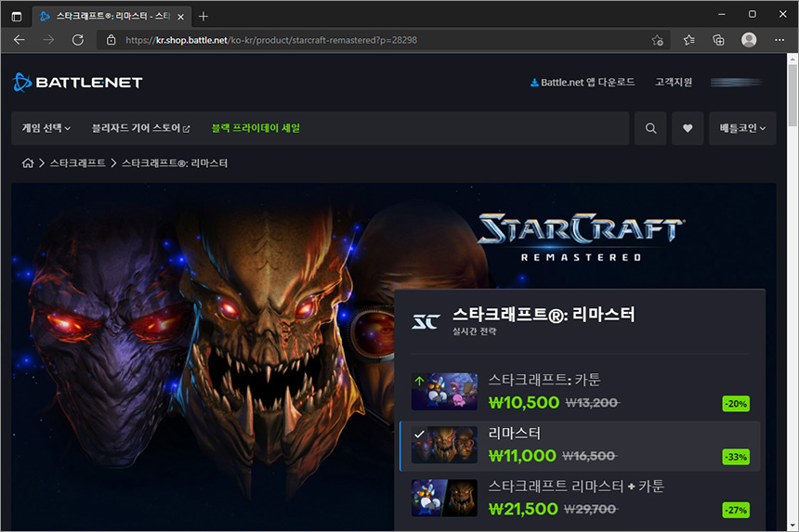The width and height of the screenshot is (799, 532).
Task: Click the -20% discount badge
Action: point(737,404)
